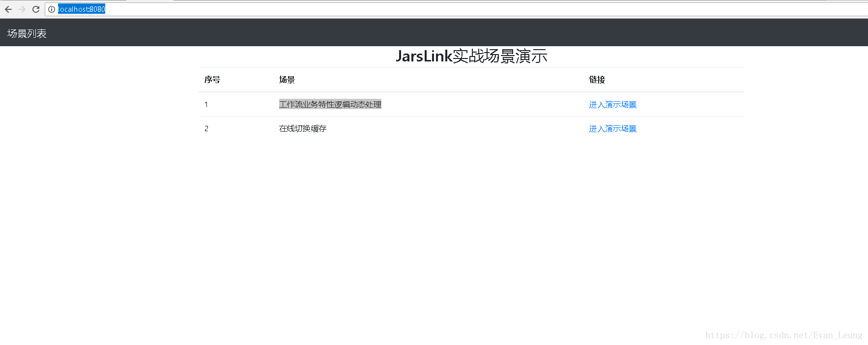
Task: Reload the page with refresh icon
Action: (x=36, y=9)
